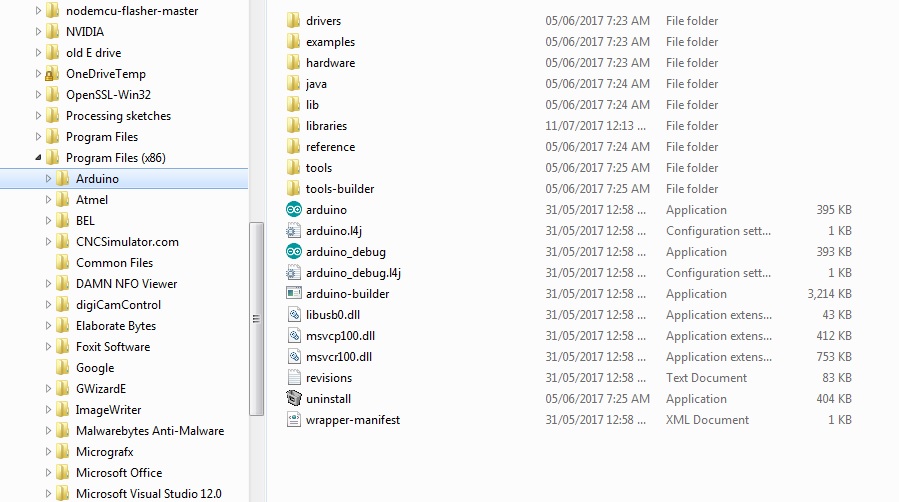Expand the NVIDIA folder arrow
The image size is (899, 502).
(x=38, y=32)
